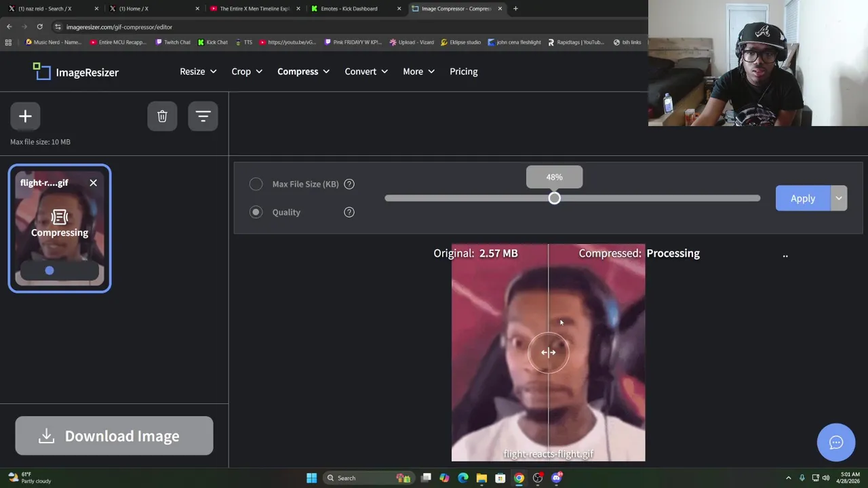This screenshot has height=488, width=868.
Task: Click the Max file size: 10 MB text
Action: (40, 142)
